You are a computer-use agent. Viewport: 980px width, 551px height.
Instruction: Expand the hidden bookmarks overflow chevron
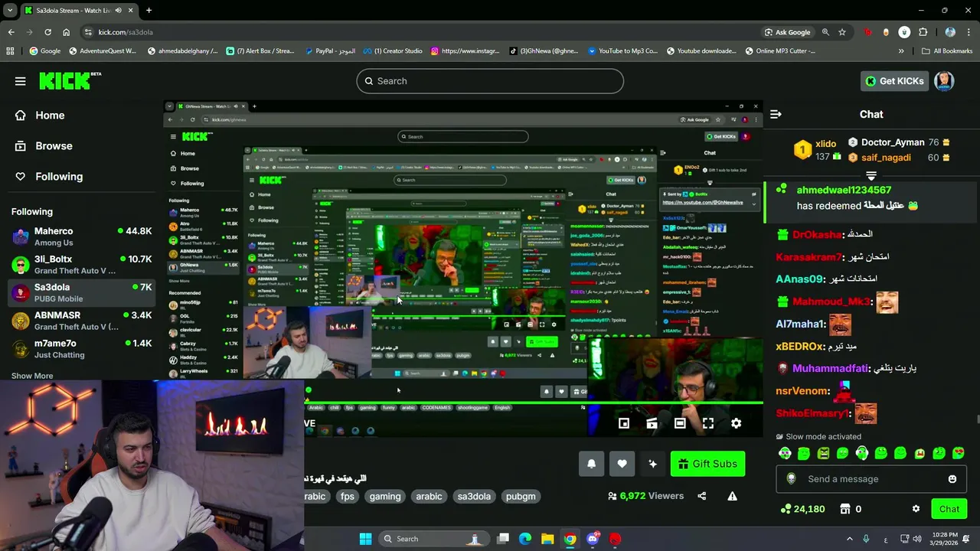901,51
